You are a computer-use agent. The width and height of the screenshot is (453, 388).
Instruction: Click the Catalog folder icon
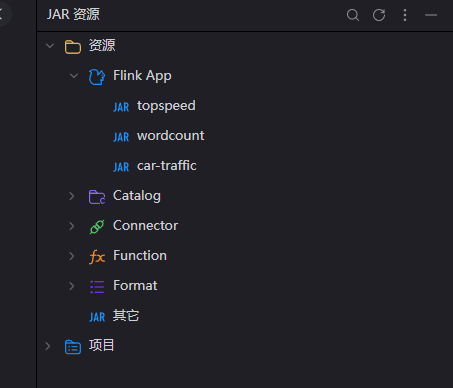[x=97, y=197]
